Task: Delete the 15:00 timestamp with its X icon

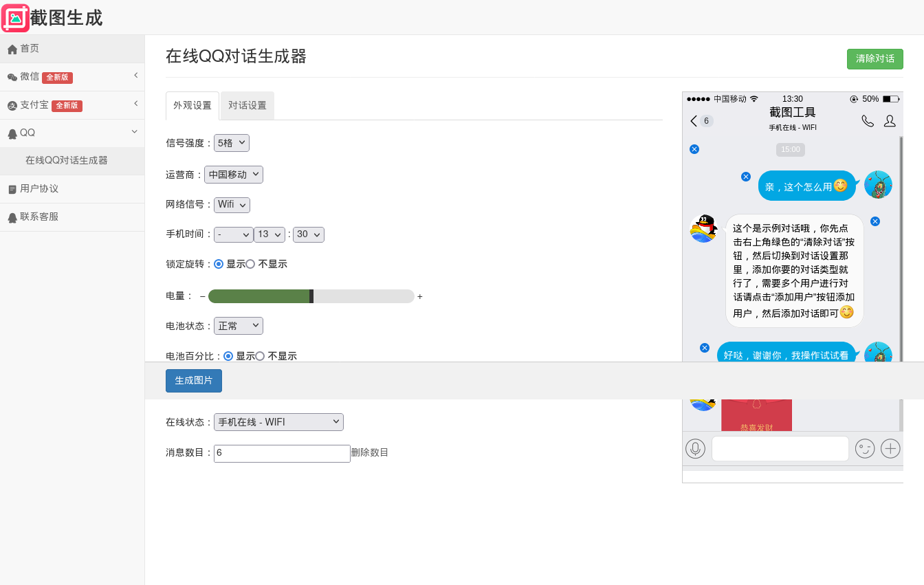Action: pyautogui.click(x=694, y=149)
